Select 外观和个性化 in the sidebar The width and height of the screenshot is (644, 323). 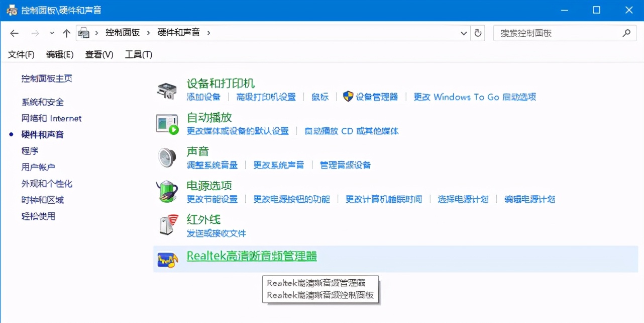[47, 184]
